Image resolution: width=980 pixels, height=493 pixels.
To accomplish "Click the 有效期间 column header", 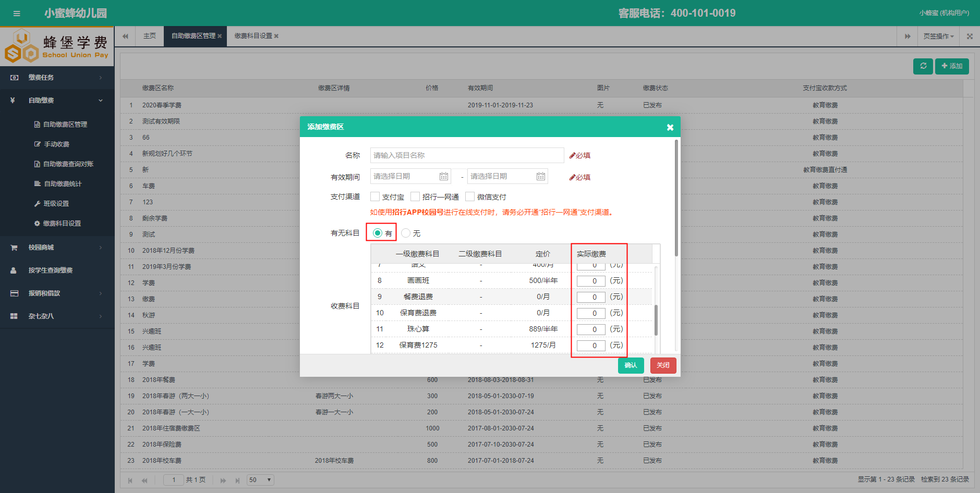I will click(x=480, y=88).
